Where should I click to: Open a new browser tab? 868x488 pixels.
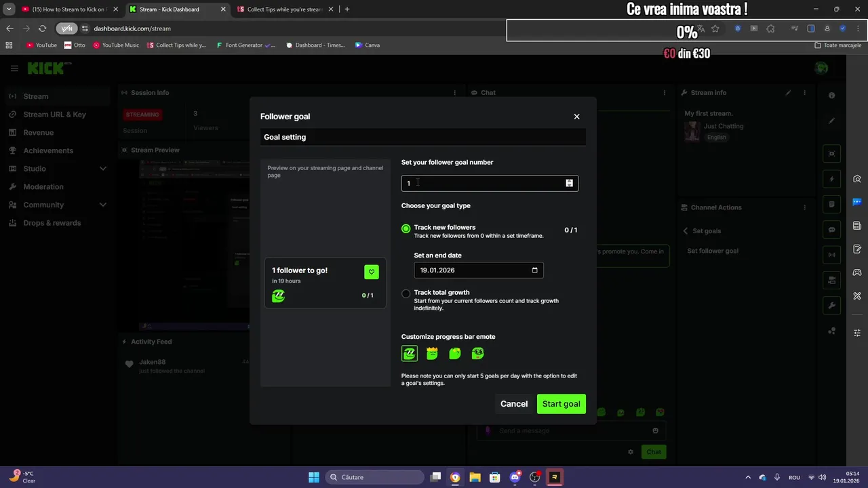347,9
